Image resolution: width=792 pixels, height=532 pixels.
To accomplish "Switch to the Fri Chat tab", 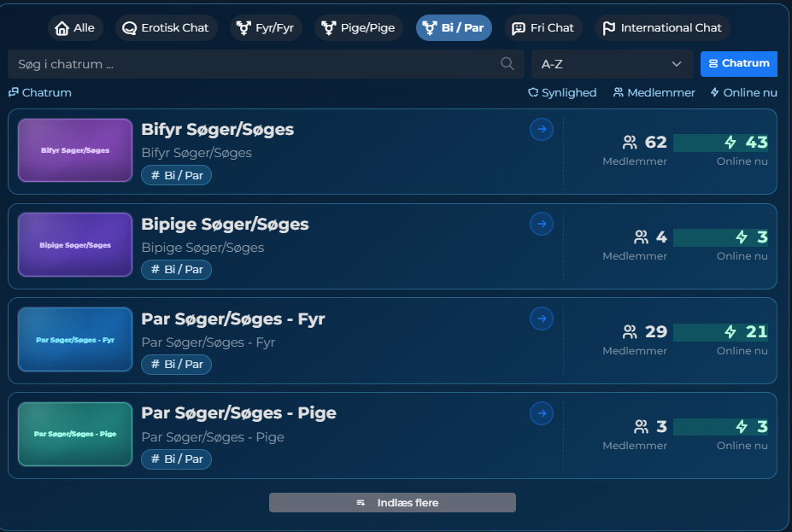I will tap(543, 26).
